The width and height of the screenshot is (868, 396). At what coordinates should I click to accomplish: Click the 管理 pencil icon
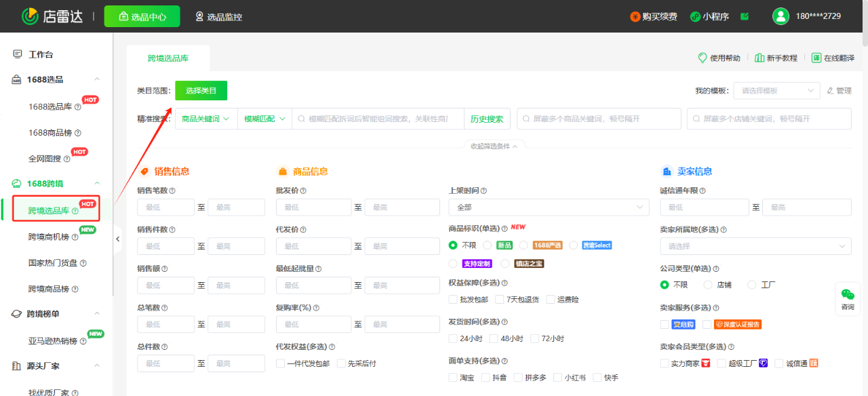point(830,90)
